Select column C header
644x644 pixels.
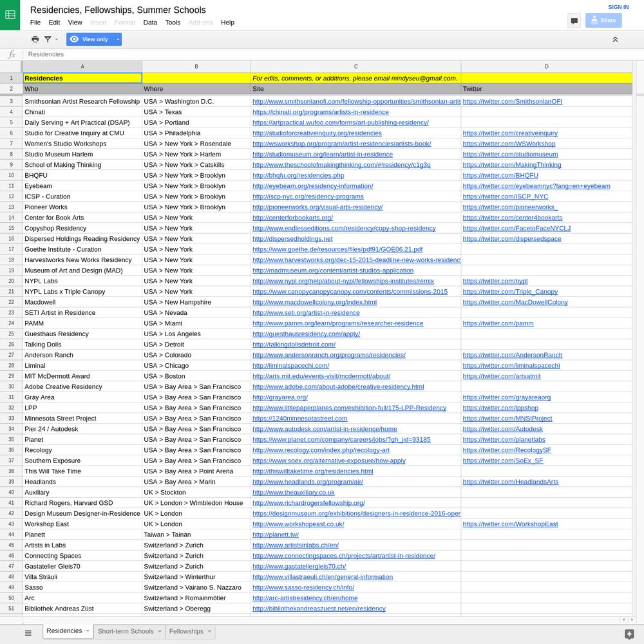pyautogui.click(x=355, y=66)
